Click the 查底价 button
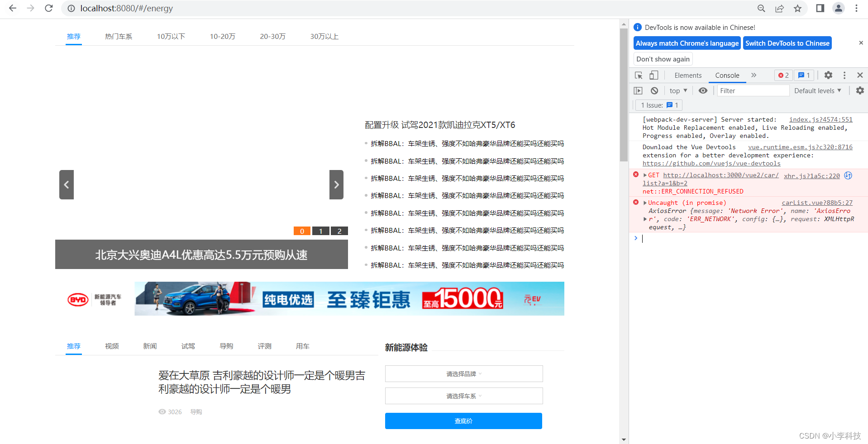The width and height of the screenshot is (868, 444). tap(463, 421)
